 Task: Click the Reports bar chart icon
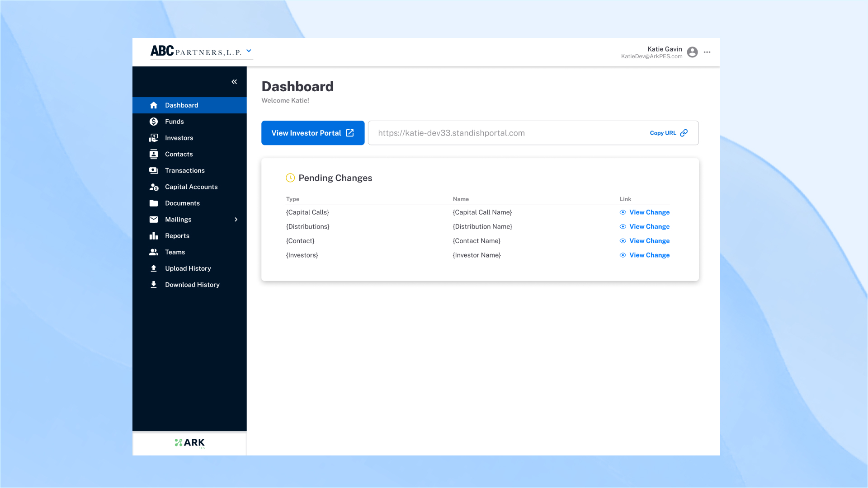tap(154, 236)
